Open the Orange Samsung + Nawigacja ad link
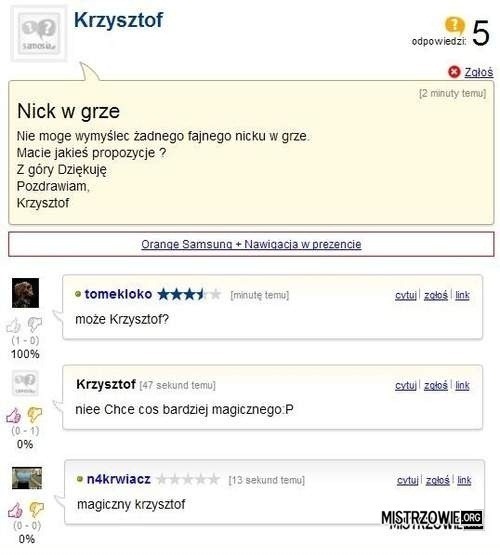 coord(251,244)
